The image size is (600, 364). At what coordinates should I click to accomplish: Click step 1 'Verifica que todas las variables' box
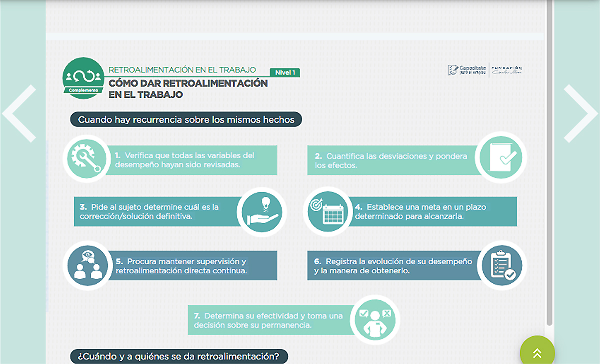pos(195,160)
